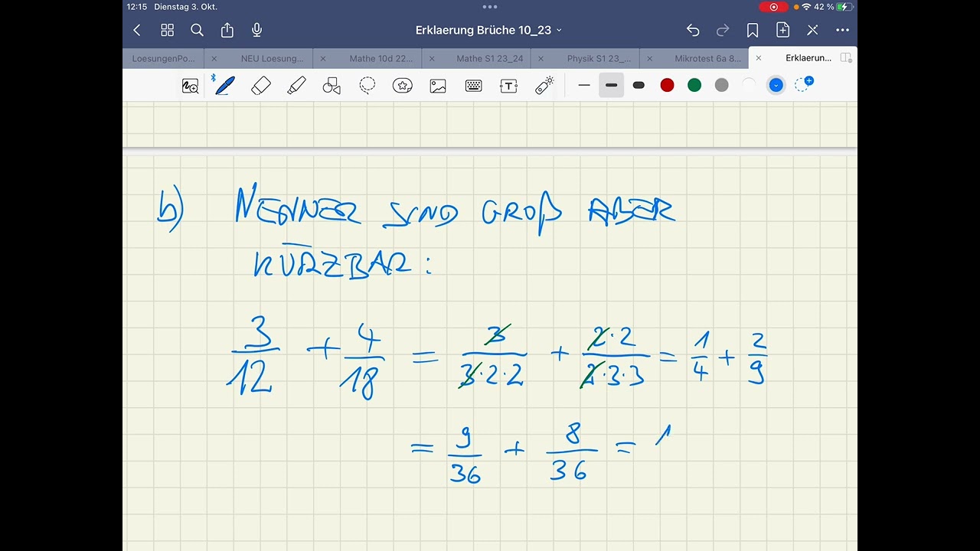This screenshot has width=980, height=551.
Task: Tap the red screen recording indicator
Action: pyautogui.click(x=773, y=7)
